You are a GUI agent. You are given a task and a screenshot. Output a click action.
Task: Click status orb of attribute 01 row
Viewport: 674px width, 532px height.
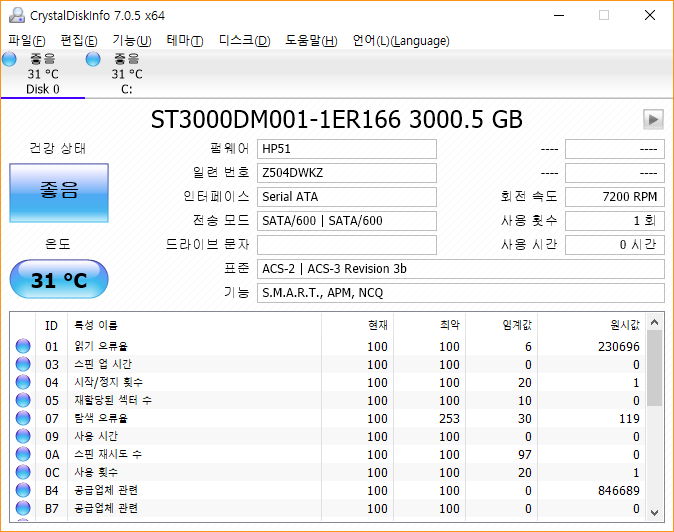pos(23,346)
